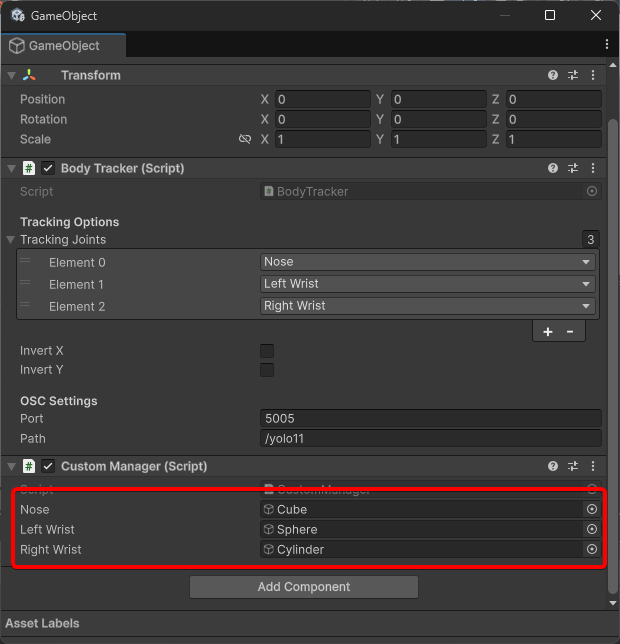This screenshot has height=644, width=620.
Task: Enable the Invert Y checkbox
Action: click(x=267, y=370)
